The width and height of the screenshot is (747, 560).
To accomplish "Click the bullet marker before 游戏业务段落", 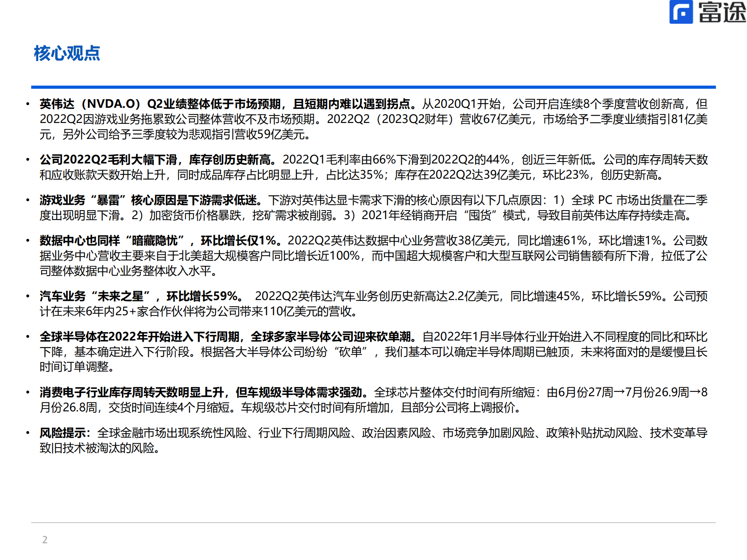I will tap(28, 200).
